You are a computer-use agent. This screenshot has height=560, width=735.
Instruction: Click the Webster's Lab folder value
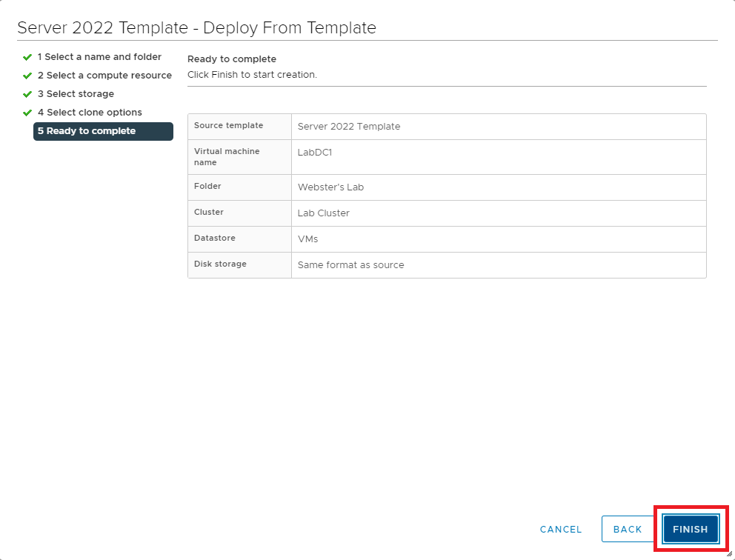point(330,187)
